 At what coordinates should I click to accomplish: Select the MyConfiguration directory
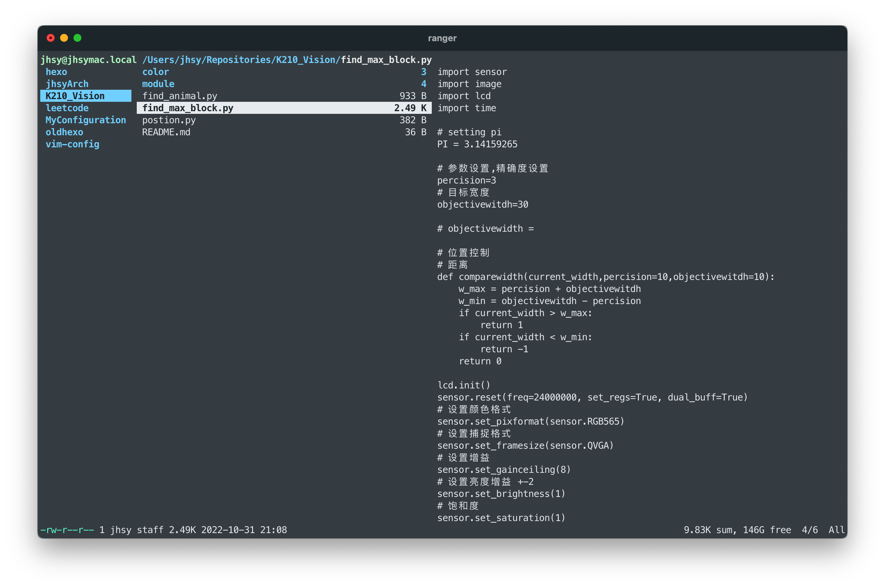point(85,120)
